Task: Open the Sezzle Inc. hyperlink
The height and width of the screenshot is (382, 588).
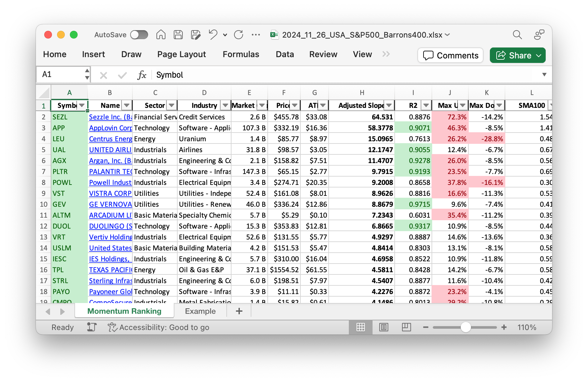Action: [110, 117]
